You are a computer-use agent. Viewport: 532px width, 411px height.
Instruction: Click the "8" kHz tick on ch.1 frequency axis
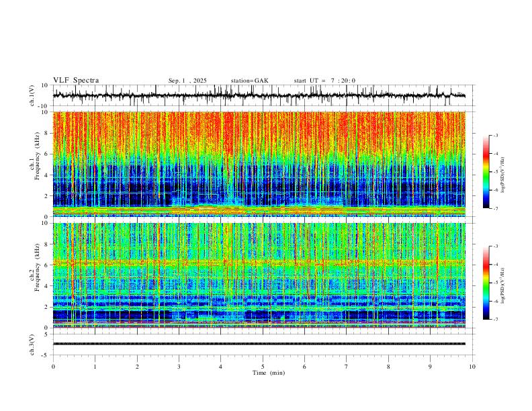[x=47, y=133]
